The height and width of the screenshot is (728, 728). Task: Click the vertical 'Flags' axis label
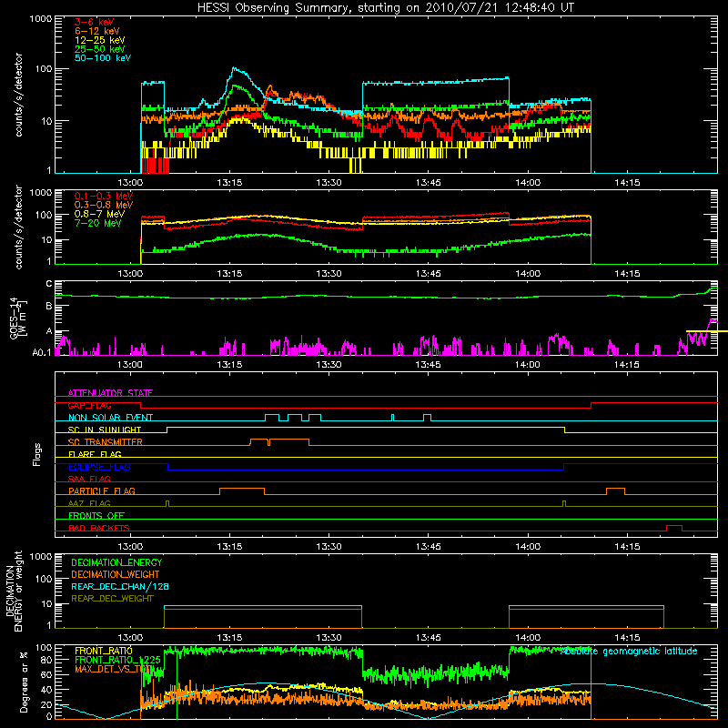point(37,454)
